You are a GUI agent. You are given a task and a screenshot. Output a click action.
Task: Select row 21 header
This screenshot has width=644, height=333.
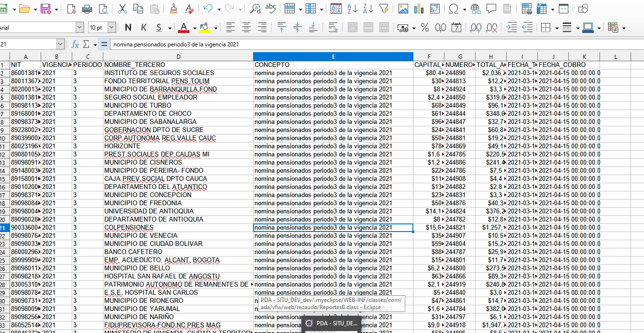[x=4, y=228]
